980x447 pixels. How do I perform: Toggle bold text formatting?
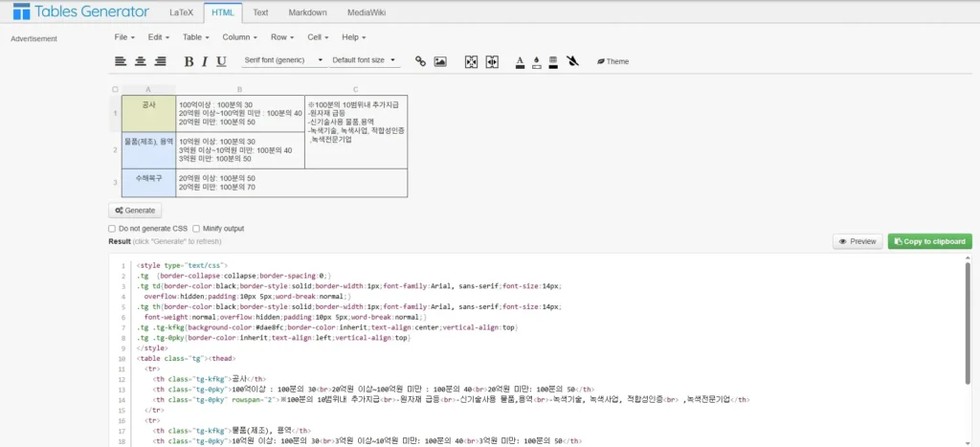click(189, 61)
